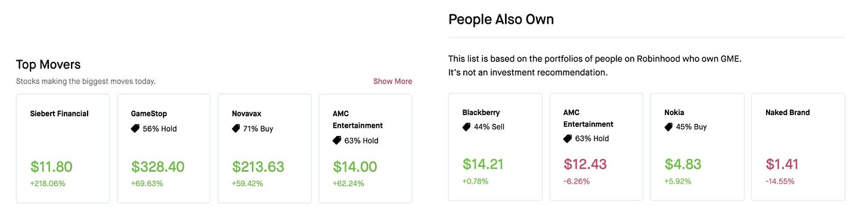Open the GameStop card title
The height and width of the screenshot is (220, 868).
tap(149, 113)
